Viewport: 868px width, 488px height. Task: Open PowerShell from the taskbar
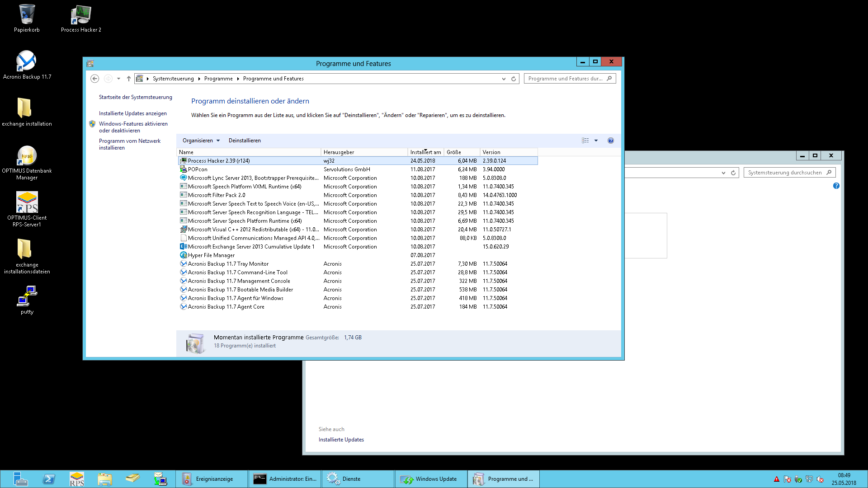(49, 479)
